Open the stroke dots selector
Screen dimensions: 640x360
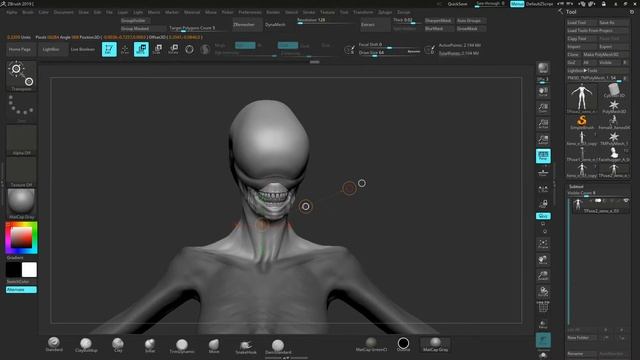pos(21,108)
